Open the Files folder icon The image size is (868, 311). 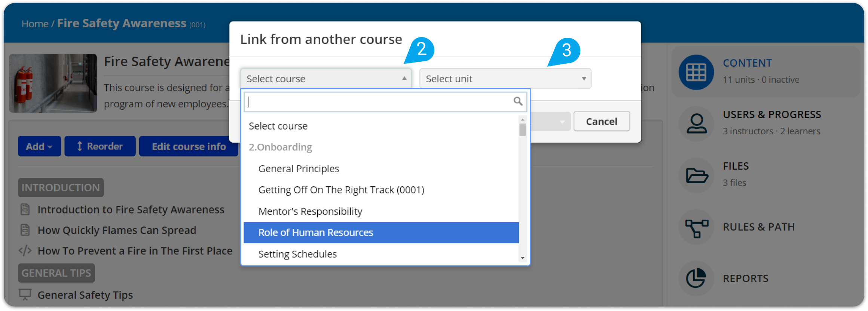[x=696, y=175]
